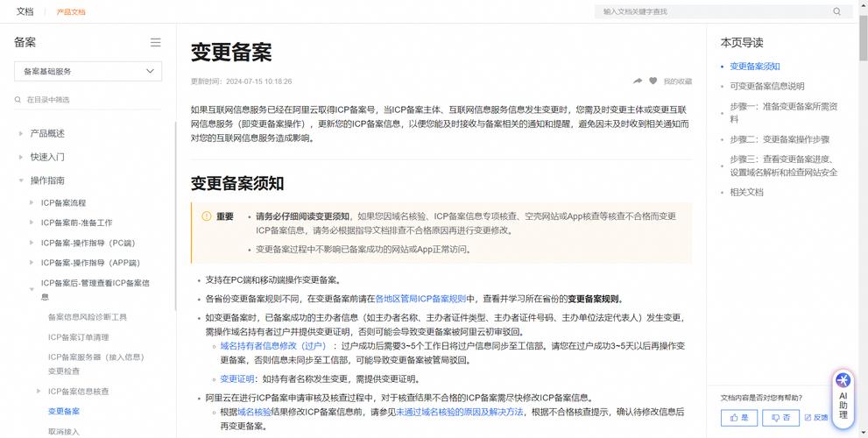Click the thumbs-down 否 button

(780, 418)
